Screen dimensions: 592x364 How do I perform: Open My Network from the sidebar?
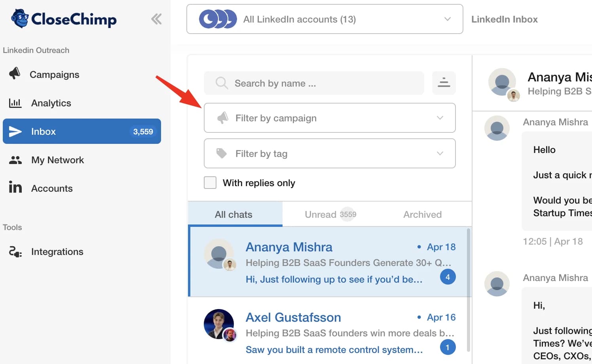[57, 160]
